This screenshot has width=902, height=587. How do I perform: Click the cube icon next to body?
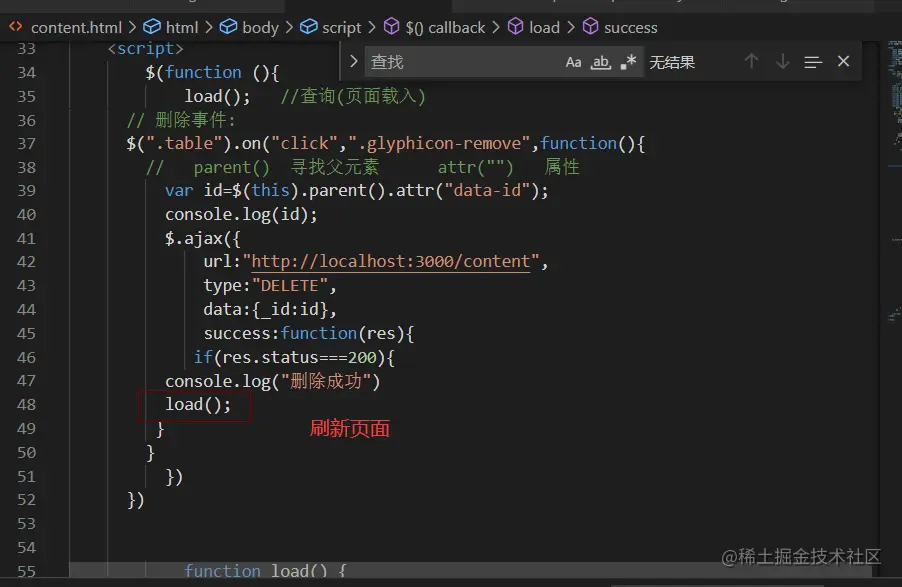pos(228,26)
